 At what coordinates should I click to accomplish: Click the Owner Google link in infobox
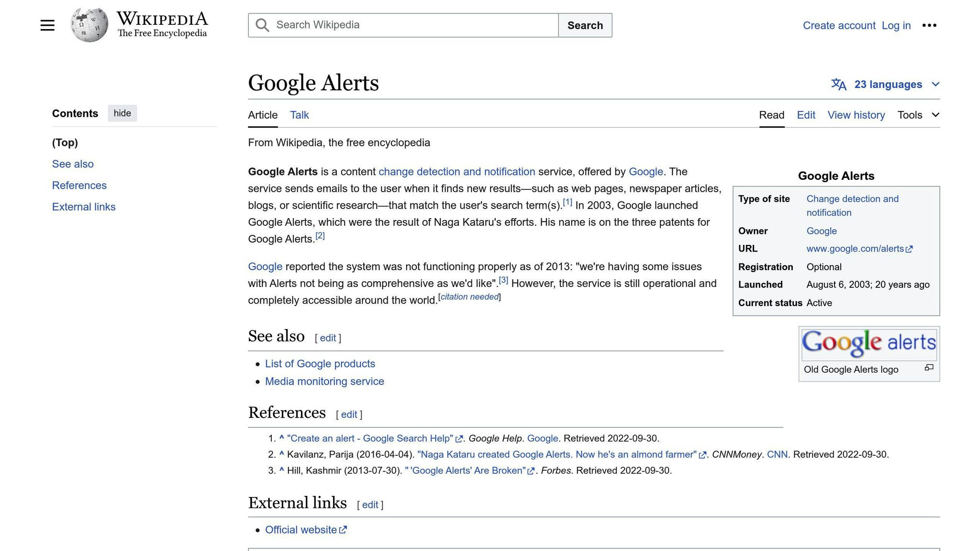click(x=822, y=231)
